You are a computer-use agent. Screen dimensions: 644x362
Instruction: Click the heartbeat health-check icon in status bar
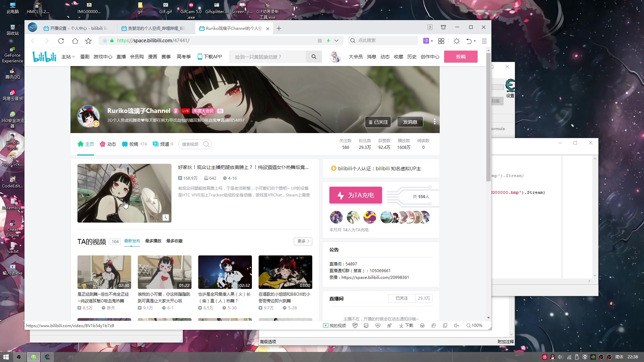378,325
